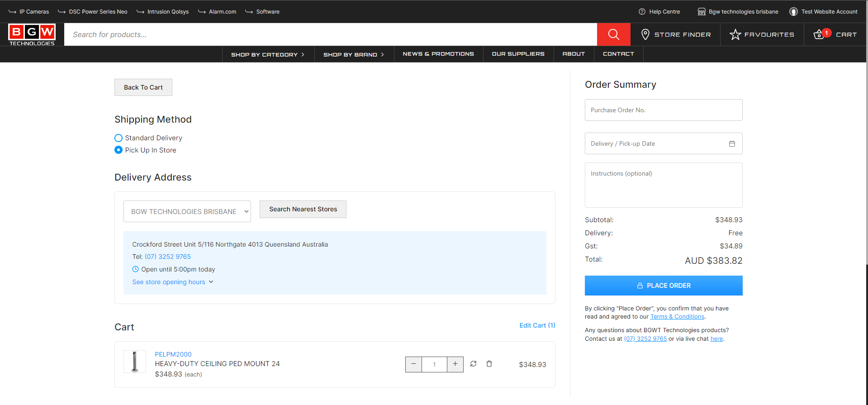Go to IP Cameras quick link
The image size is (868, 405).
coord(29,12)
